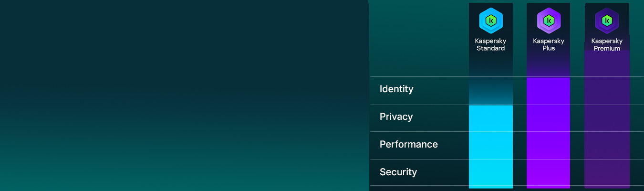
Task: Click Premium's dark purple bar in Identity row
Action: (x=607, y=91)
